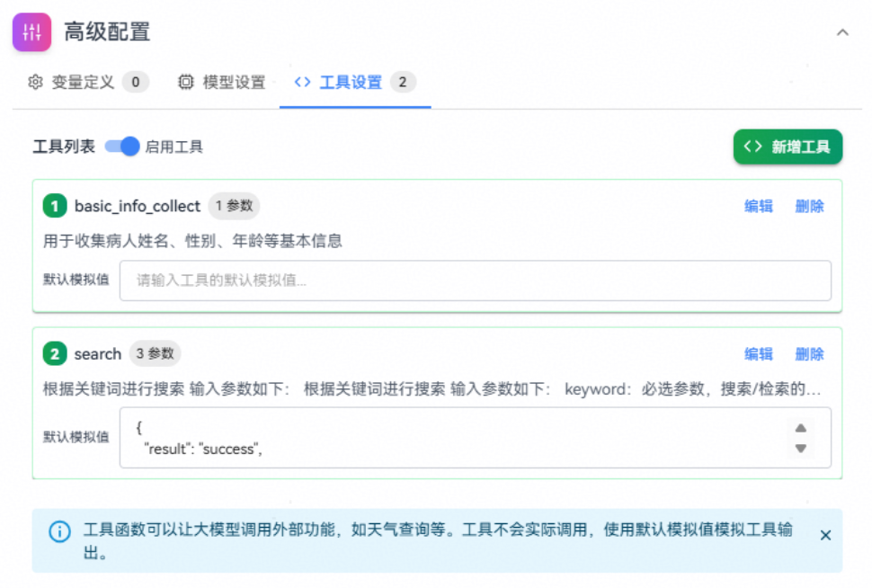Dismiss the blue tool function notice

point(825,535)
